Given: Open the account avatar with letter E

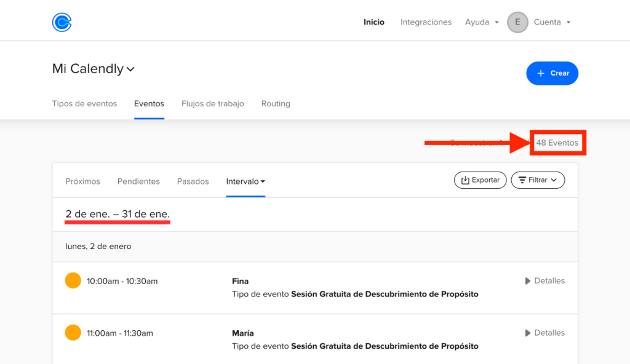Looking at the screenshot, I should pos(517,23).
